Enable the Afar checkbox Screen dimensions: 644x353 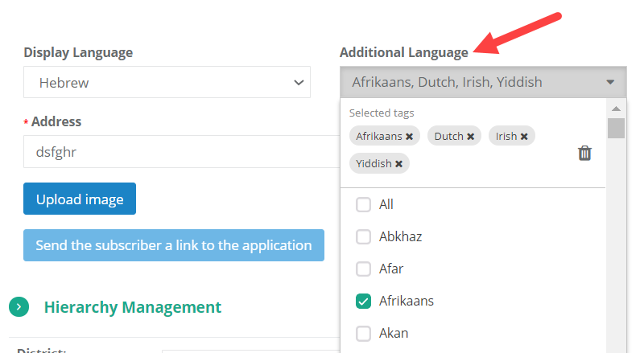pyautogui.click(x=363, y=269)
